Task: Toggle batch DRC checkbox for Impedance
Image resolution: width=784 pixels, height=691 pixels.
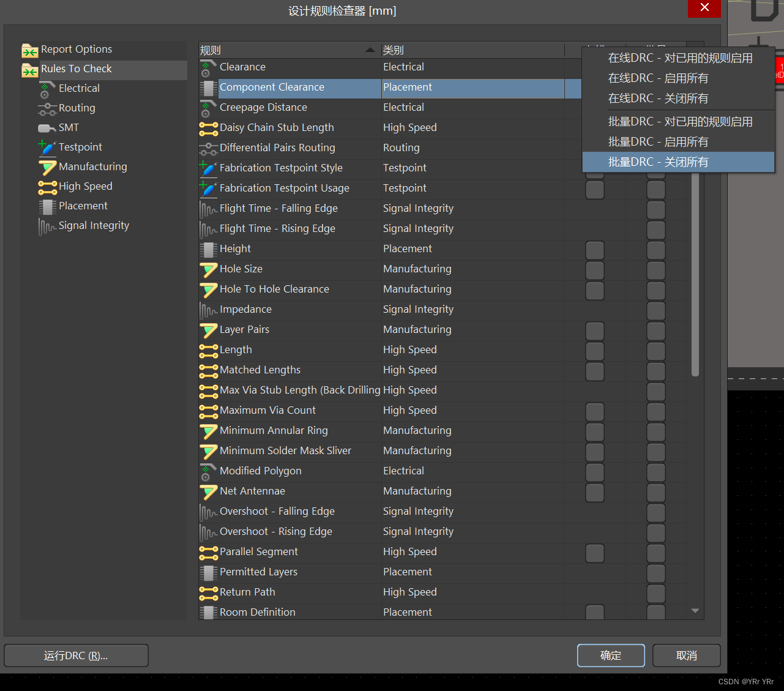Action: pos(655,310)
